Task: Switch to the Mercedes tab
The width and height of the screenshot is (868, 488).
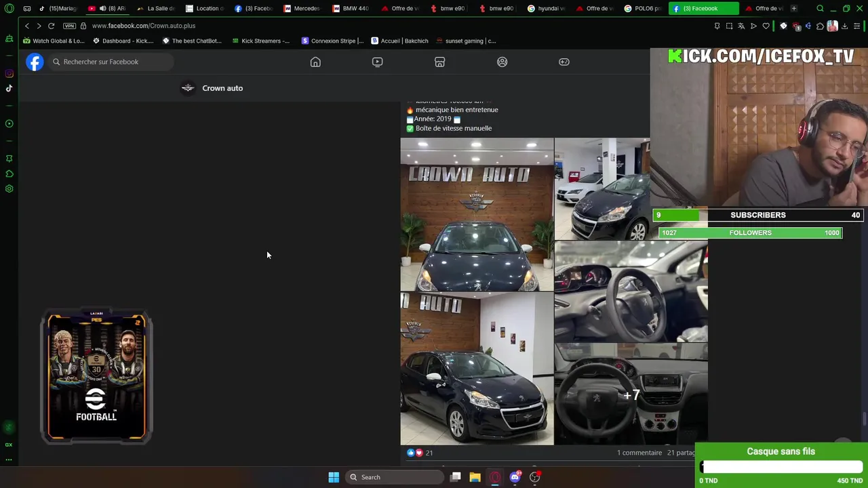Action: [x=302, y=9]
